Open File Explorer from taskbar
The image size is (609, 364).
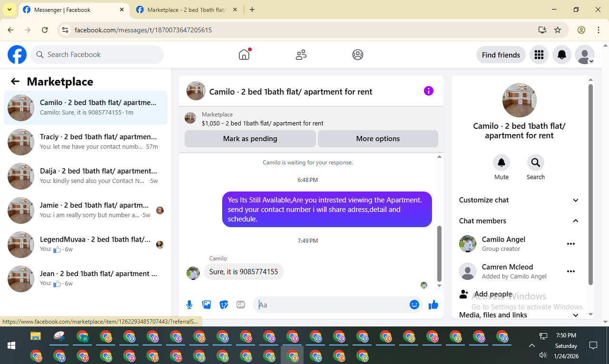click(36, 336)
